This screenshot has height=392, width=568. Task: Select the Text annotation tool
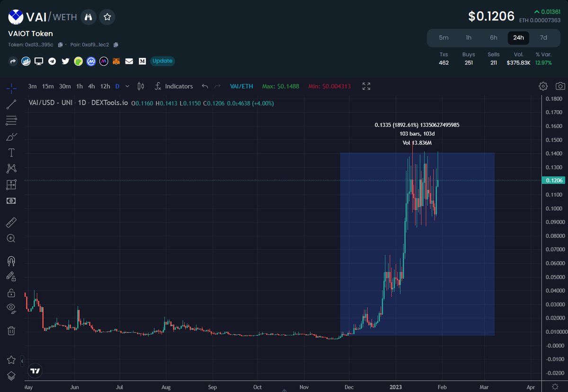11,152
